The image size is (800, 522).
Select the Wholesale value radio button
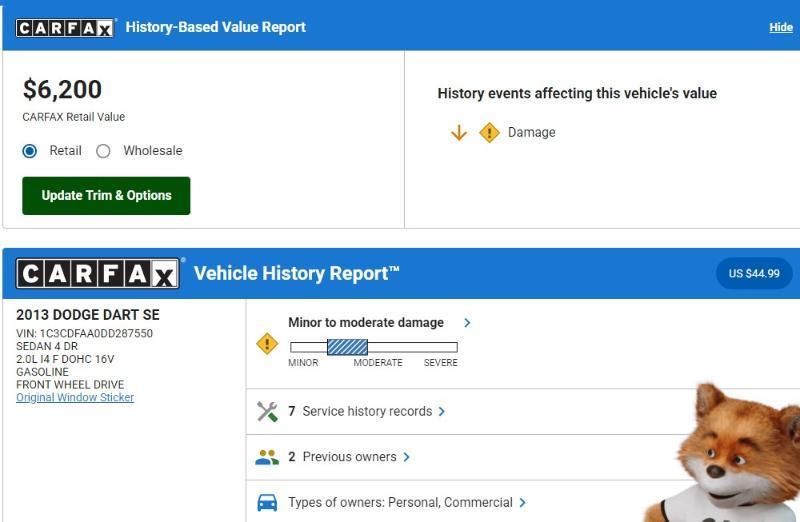pos(103,151)
